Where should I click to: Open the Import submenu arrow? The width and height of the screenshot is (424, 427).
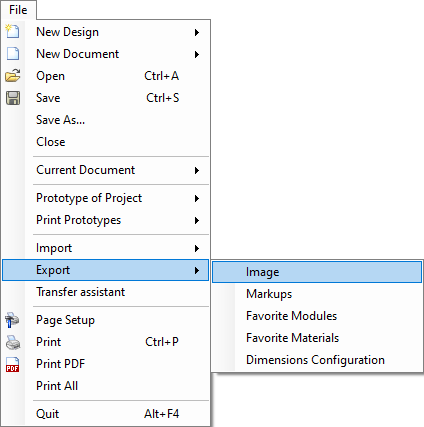coord(197,248)
